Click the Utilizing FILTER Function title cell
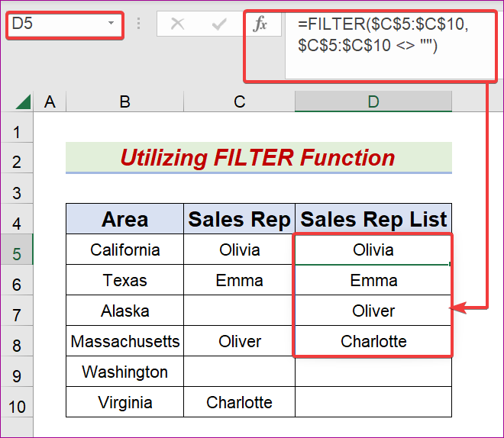This screenshot has width=504, height=438. [x=258, y=158]
